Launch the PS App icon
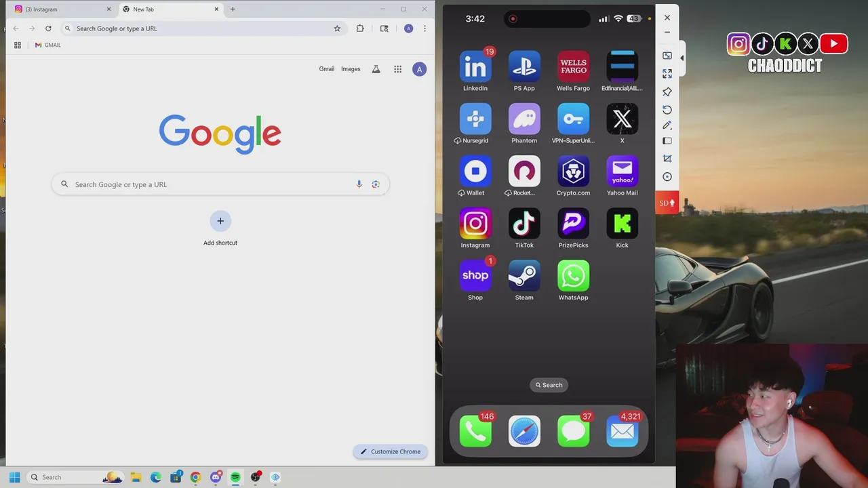Image resolution: width=868 pixels, height=488 pixels. click(x=524, y=67)
